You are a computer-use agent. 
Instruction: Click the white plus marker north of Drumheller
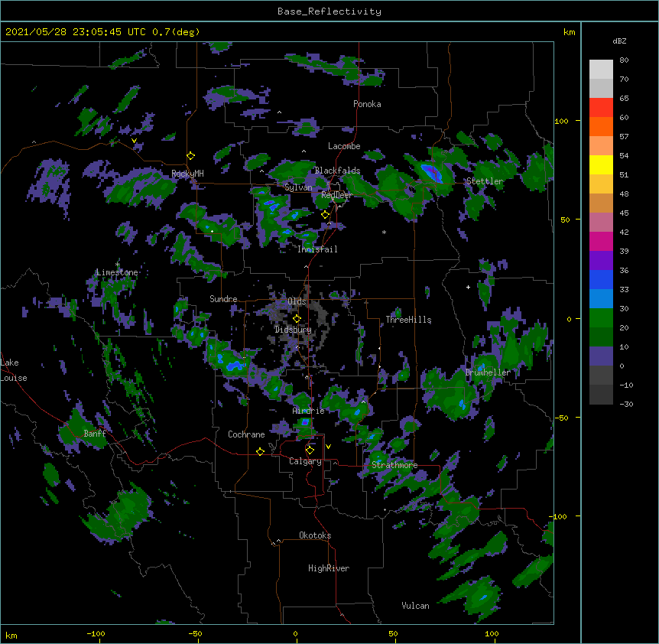468,287
